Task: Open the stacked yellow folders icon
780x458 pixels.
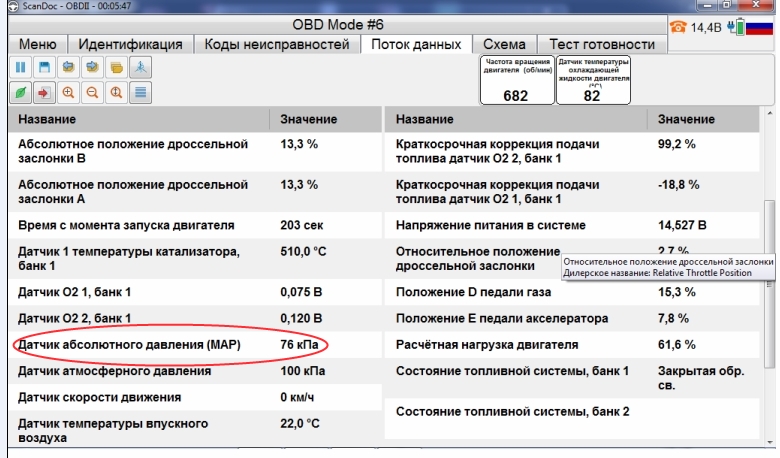Action: pos(116,67)
